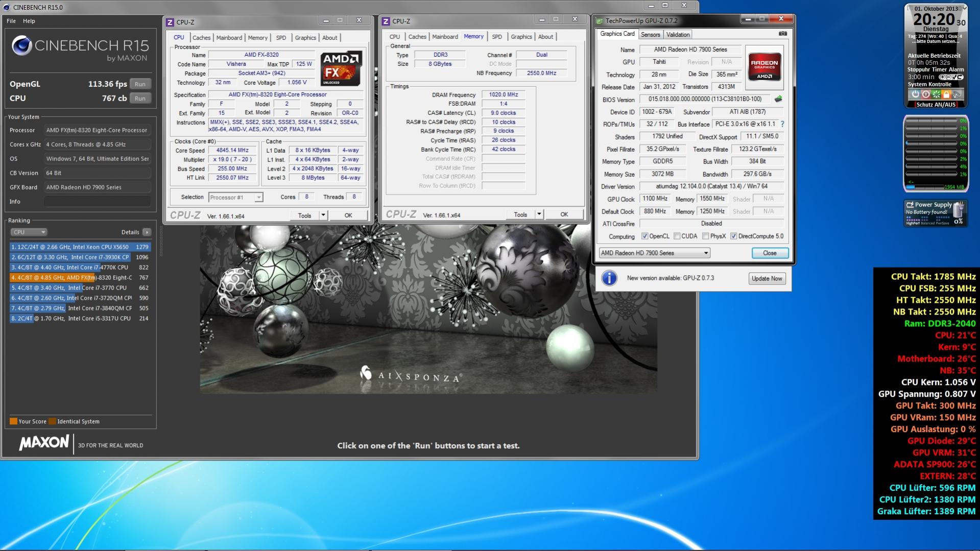Toggle the CUDA checkbox
The image size is (980, 551).
(x=677, y=236)
